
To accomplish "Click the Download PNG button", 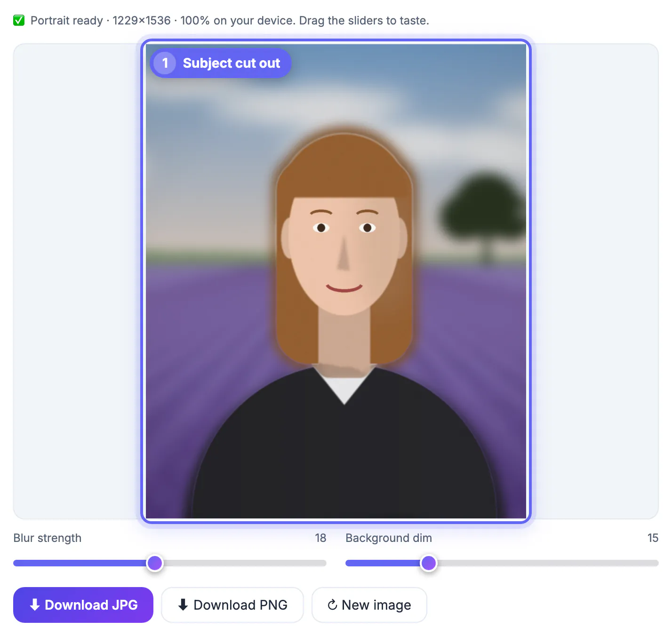I will 232,604.
